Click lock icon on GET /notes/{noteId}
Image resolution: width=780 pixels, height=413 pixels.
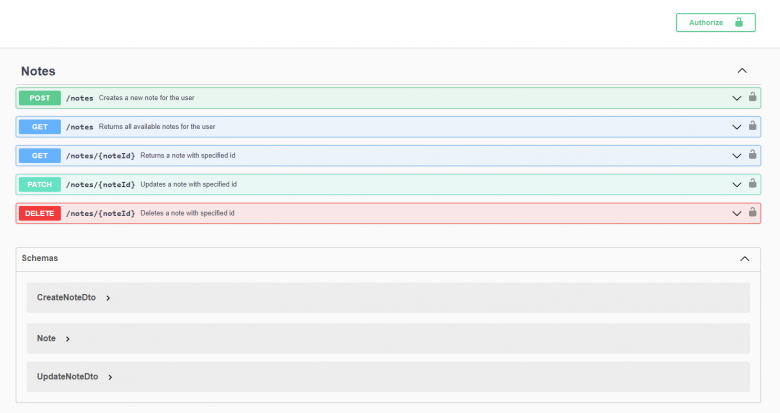click(753, 154)
